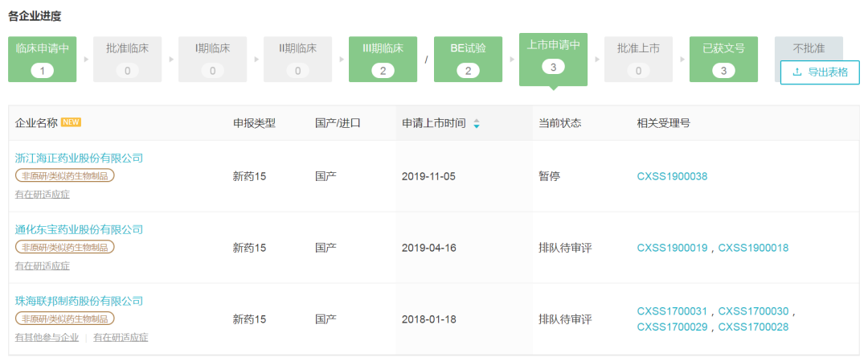
Task: Open acceptance number CXSS1700030
Action: pyautogui.click(x=753, y=311)
